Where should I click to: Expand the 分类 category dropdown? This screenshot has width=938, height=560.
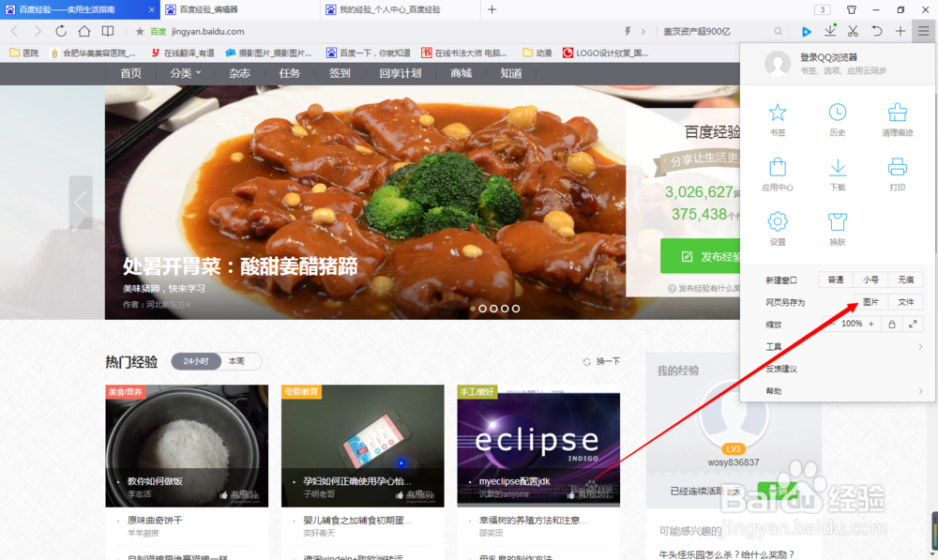click(x=184, y=72)
